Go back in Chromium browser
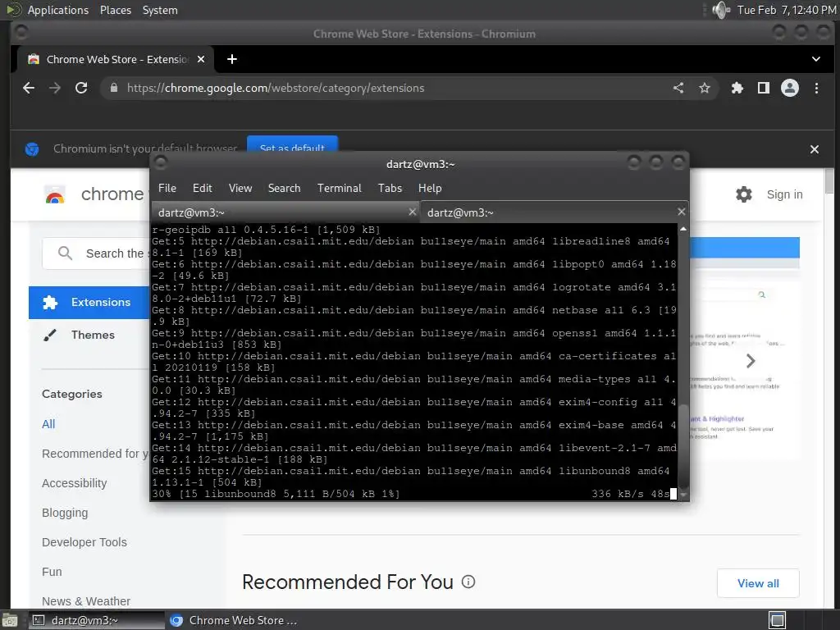Screen dimensions: 840x630 pyautogui.click(x=29, y=88)
